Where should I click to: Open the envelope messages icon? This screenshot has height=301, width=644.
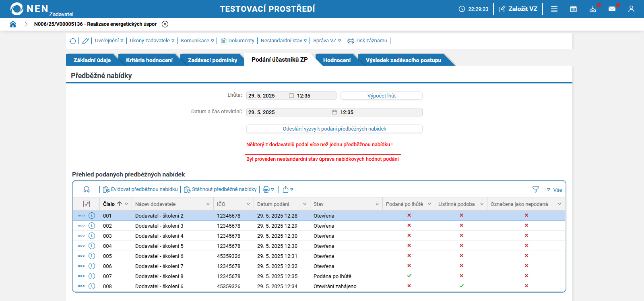click(612, 9)
